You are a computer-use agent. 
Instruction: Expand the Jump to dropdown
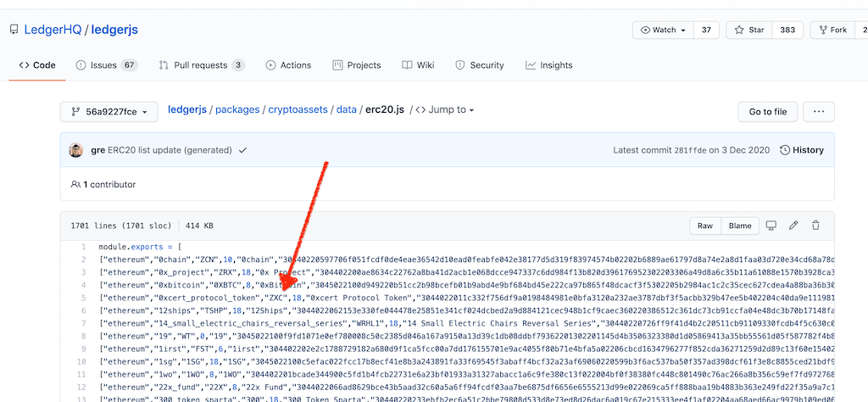coord(445,109)
